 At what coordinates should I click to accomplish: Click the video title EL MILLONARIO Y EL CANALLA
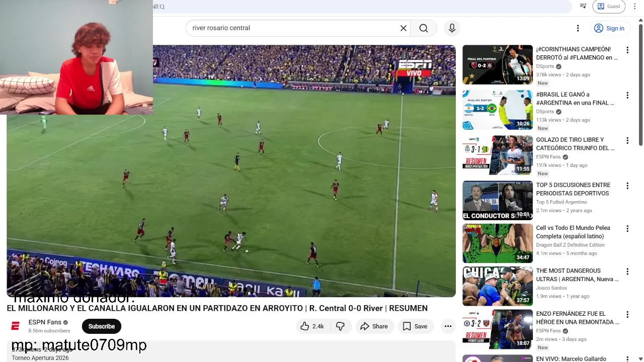217,308
